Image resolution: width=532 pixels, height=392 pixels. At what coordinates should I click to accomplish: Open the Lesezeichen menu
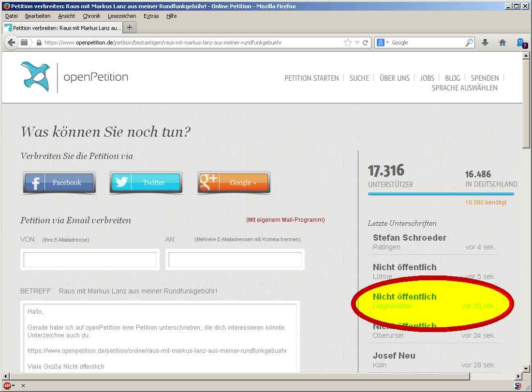[x=122, y=16]
